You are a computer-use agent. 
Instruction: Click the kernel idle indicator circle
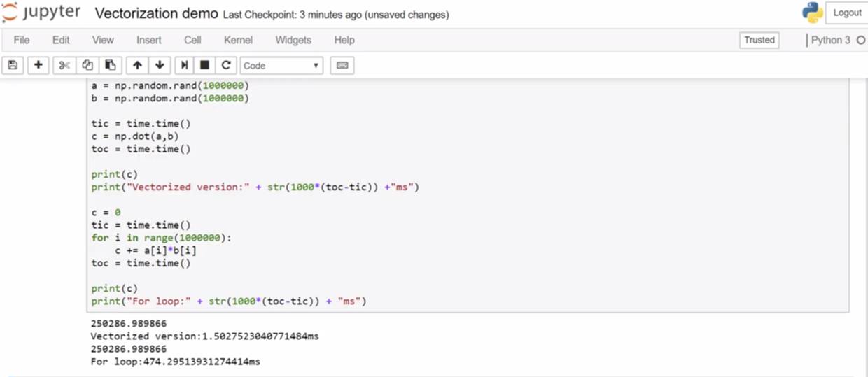pos(861,40)
